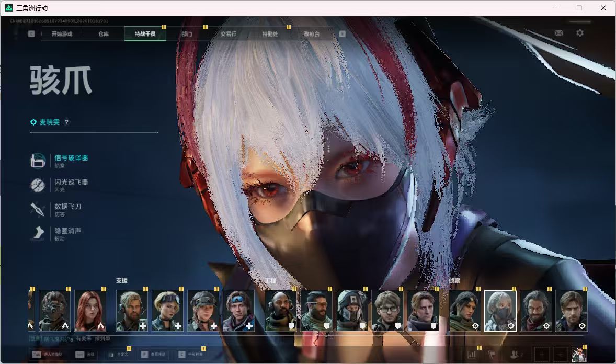Select the bearded man with orange glasses
The image size is (616, 364).
316,311
